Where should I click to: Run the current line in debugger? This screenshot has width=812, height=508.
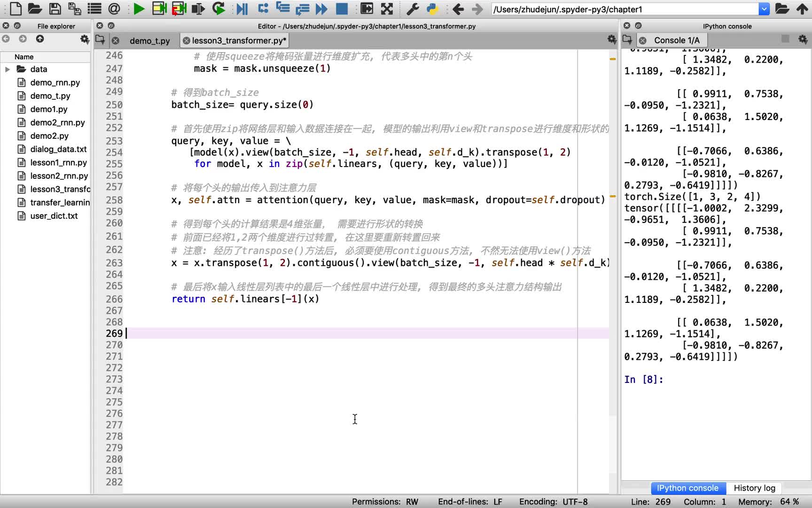[x=263, y=8]
